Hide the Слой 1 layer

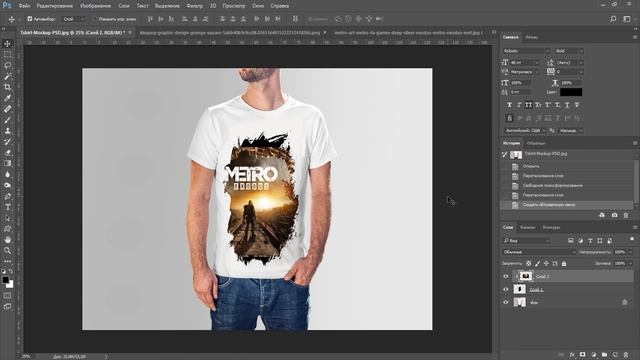(506, 289)
